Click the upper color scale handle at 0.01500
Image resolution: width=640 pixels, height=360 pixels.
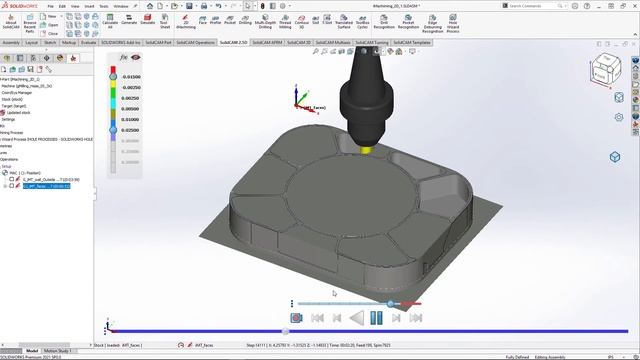113,76
